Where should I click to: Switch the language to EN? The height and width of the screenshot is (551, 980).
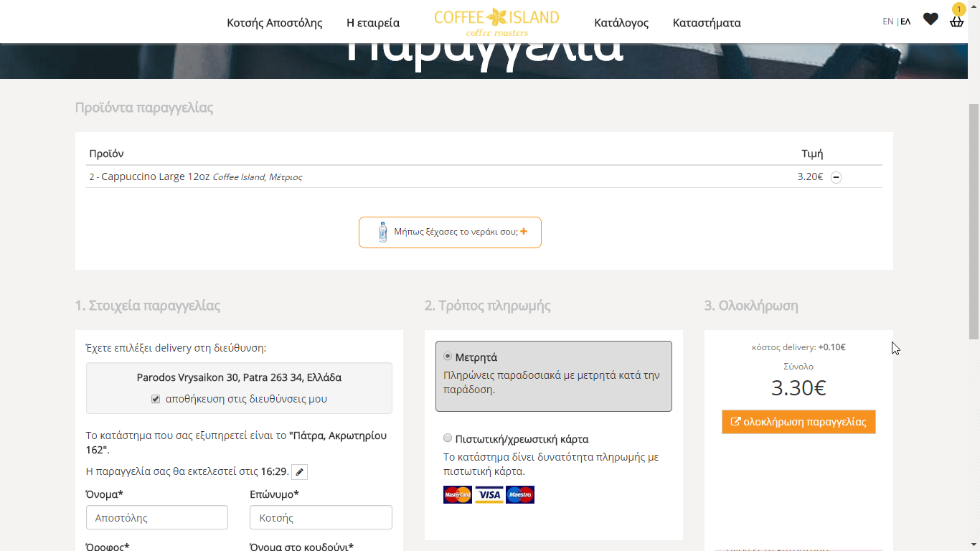tap(888, 22)
